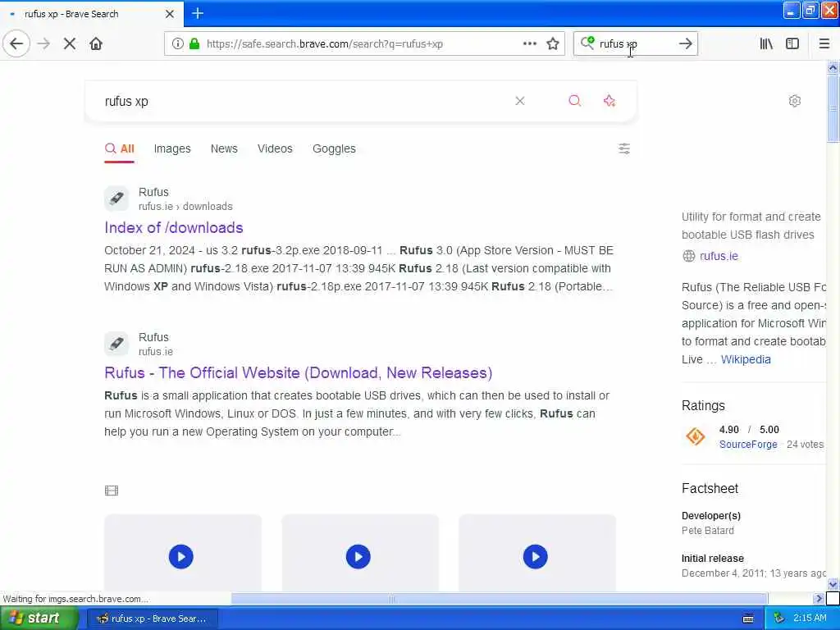Click the SourceForge rating logo
840x630 pixels.
[696, 436]
